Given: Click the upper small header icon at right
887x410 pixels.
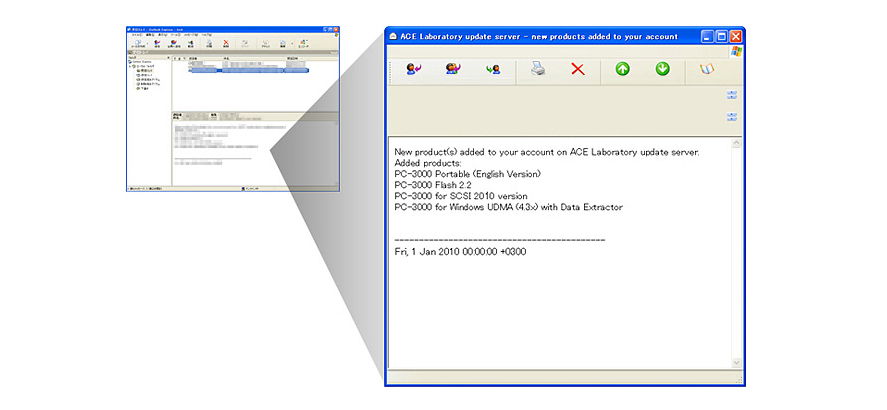Looking at the screenshot, I should (731, 95).
